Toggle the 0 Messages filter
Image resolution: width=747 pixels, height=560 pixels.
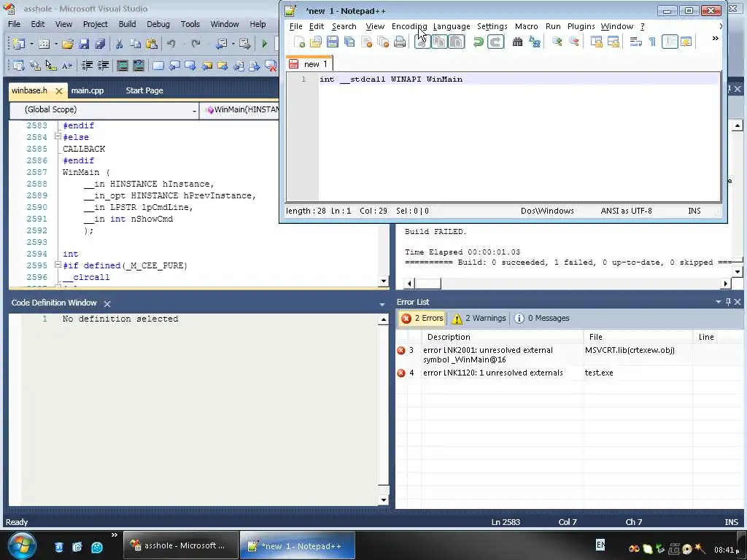542,318
